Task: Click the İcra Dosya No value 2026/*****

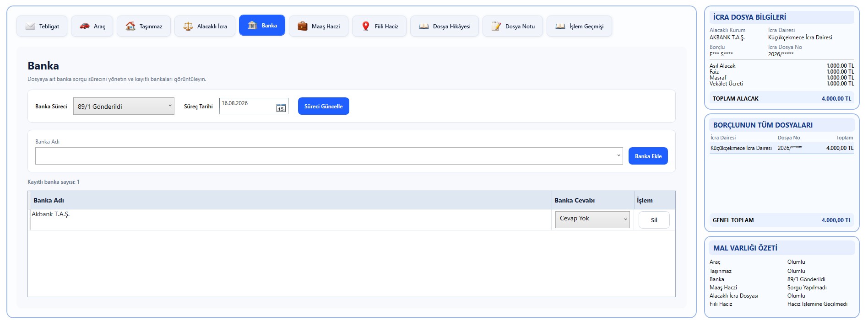Action: click(x=781, y=54)
